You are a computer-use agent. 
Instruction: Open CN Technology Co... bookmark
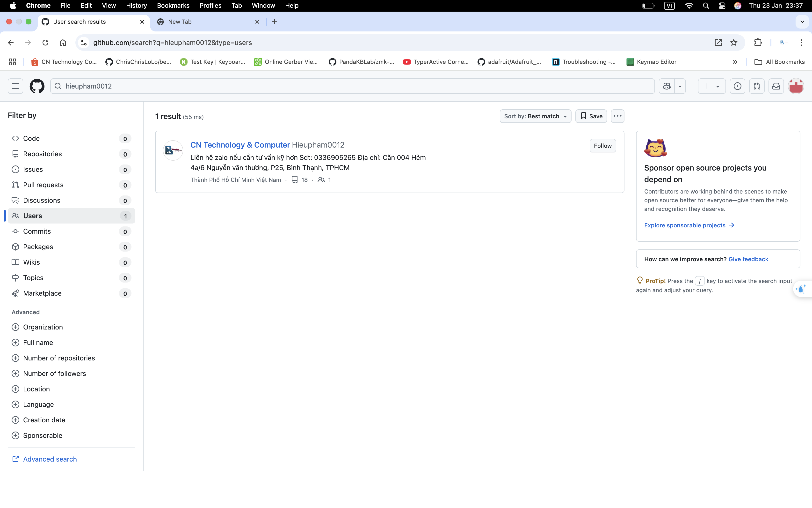(x=64, y=62)
